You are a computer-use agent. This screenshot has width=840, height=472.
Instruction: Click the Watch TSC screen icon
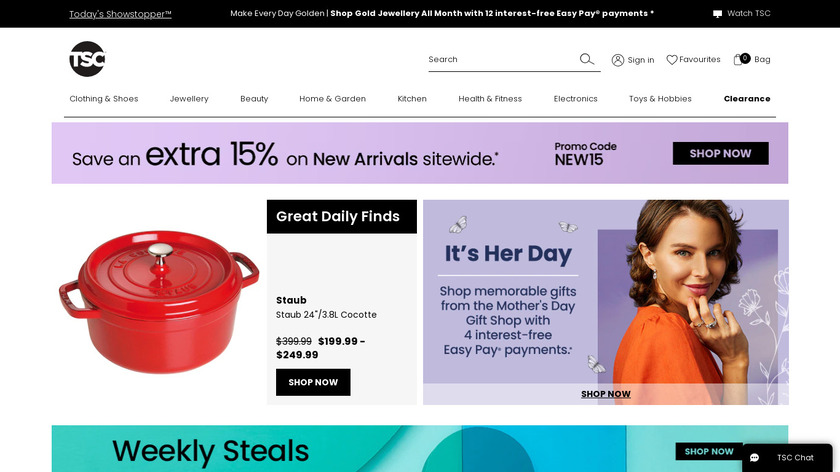[717, 14]
